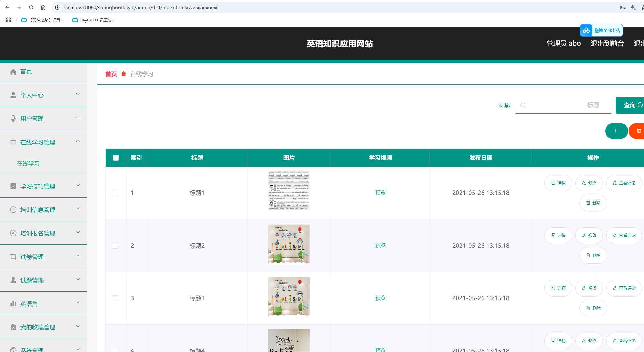Click the orange trash delete button
The image size is (644, 352).
point(638,131)
